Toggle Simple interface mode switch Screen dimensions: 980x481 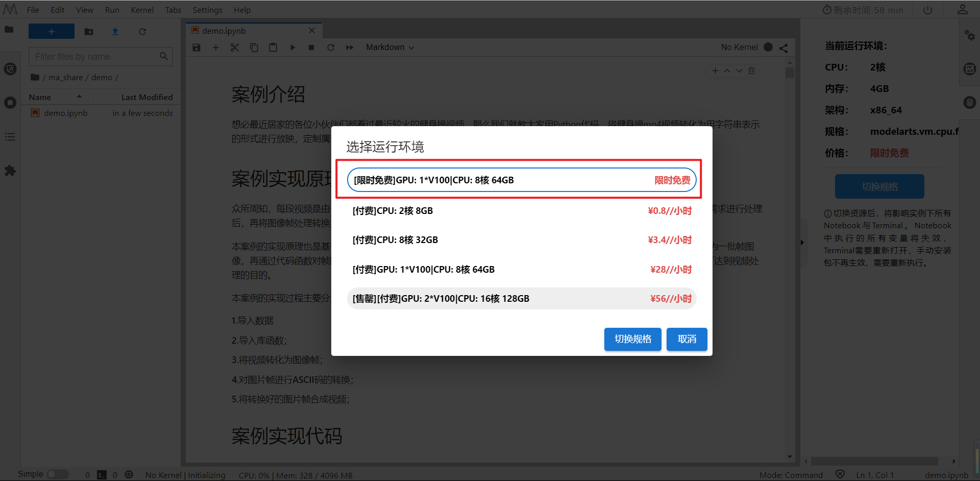(x=58, y=474)
